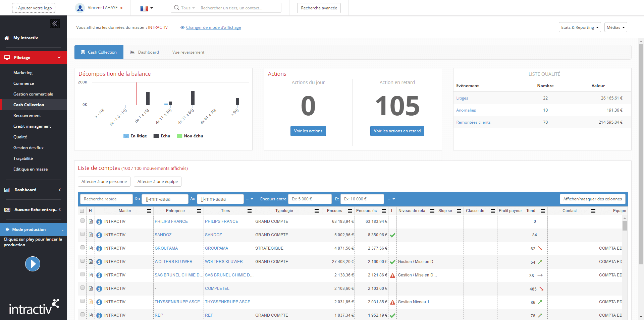Open the Médias dropdown

[x=615, y=27]
